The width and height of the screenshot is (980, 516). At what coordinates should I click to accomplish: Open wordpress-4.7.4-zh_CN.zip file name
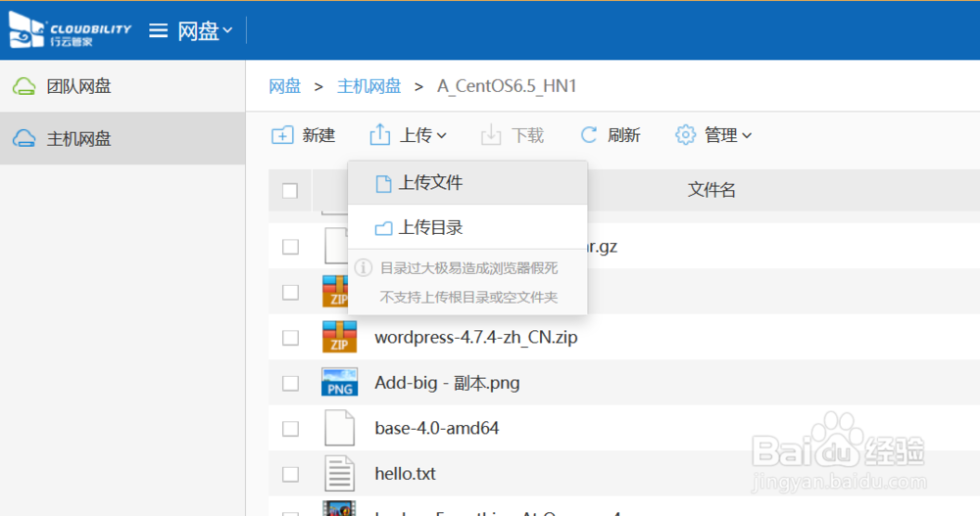(x=475, y=338)
